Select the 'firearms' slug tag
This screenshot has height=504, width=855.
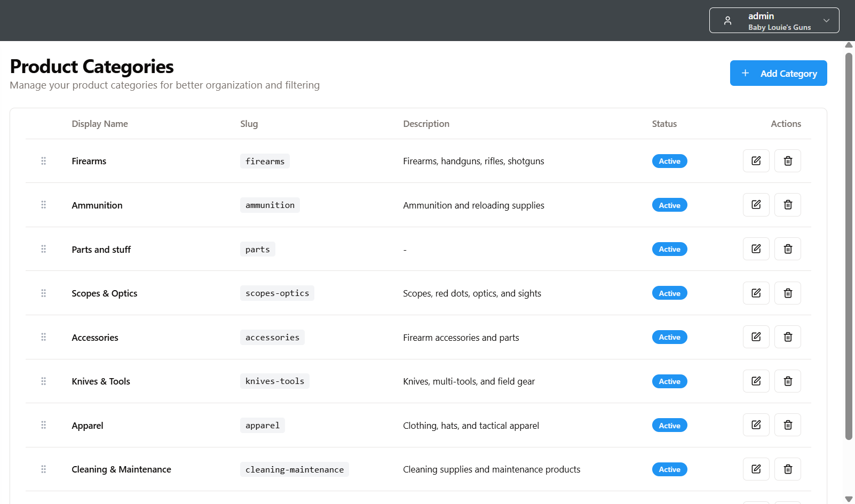(x=265, y=161)
